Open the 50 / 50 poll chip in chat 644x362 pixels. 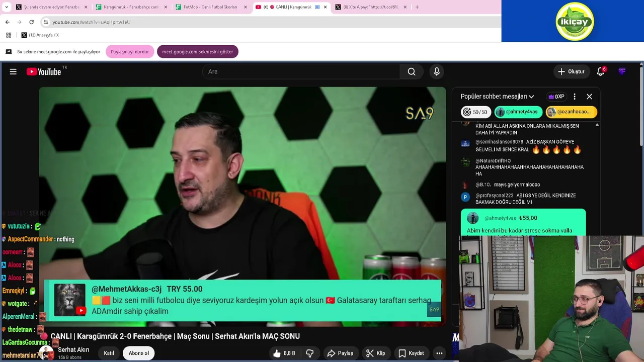click(x=476, y=112)
